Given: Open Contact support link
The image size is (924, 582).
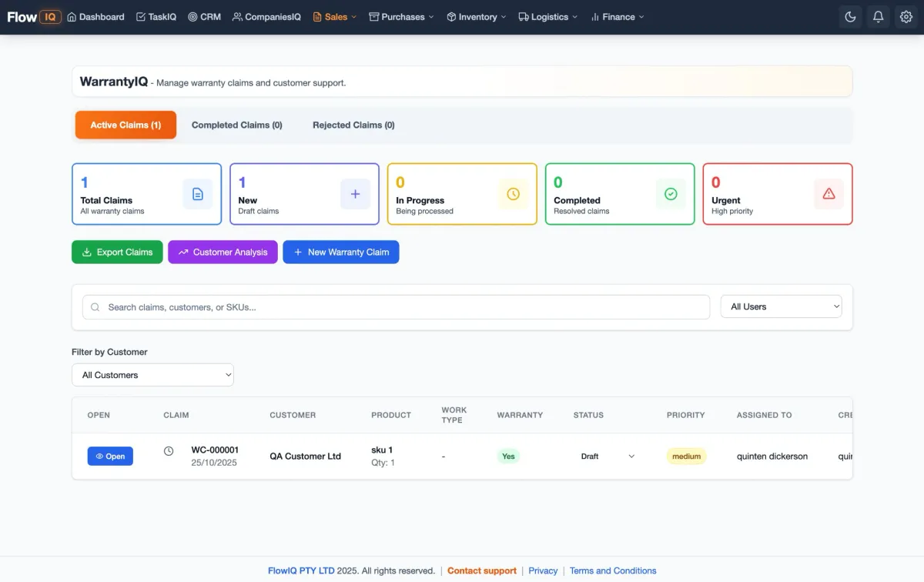Looking at the screenshot, I should coord(482,570).
